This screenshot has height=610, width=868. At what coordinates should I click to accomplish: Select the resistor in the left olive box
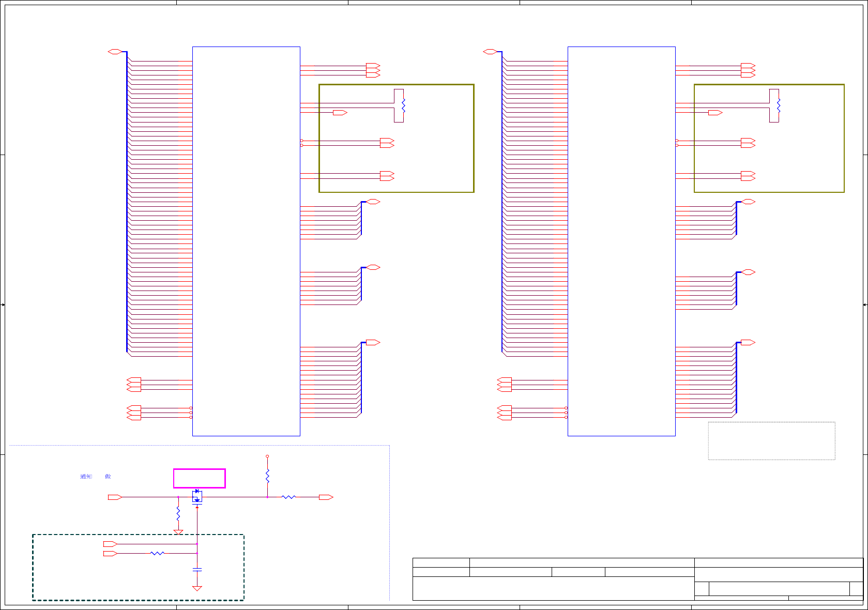click(x=403, y=105)
